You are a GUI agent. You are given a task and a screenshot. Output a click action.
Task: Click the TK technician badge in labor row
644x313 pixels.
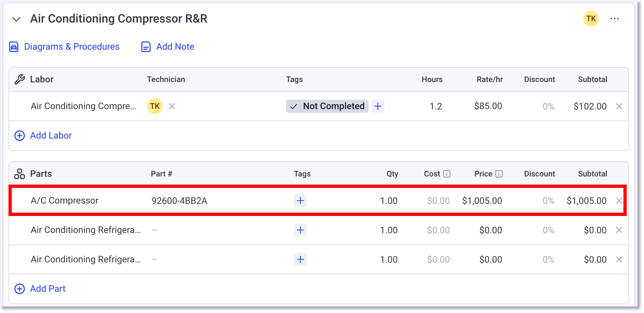[155, 106]
